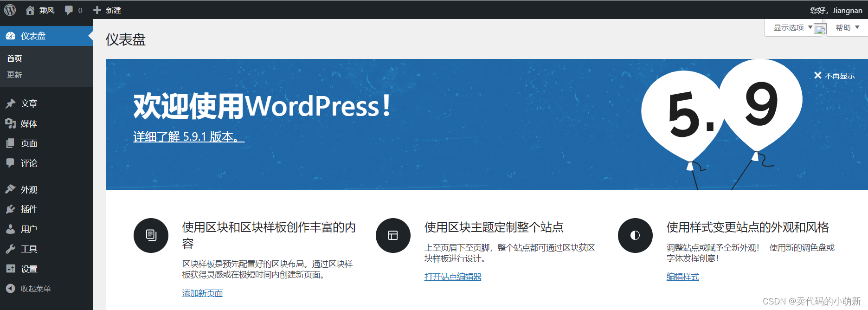
Task: Click the 仪表盘 dashboard gauge icon
Action: coord(11,36)
